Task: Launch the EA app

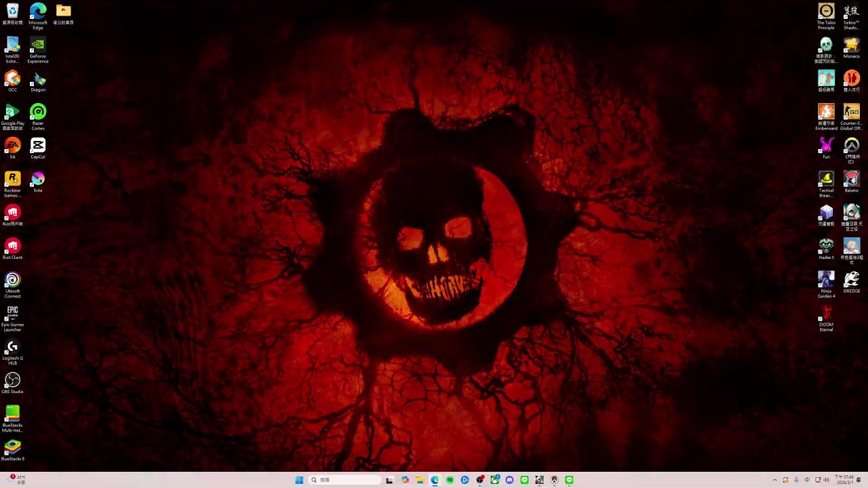Action: pos(12,148)
